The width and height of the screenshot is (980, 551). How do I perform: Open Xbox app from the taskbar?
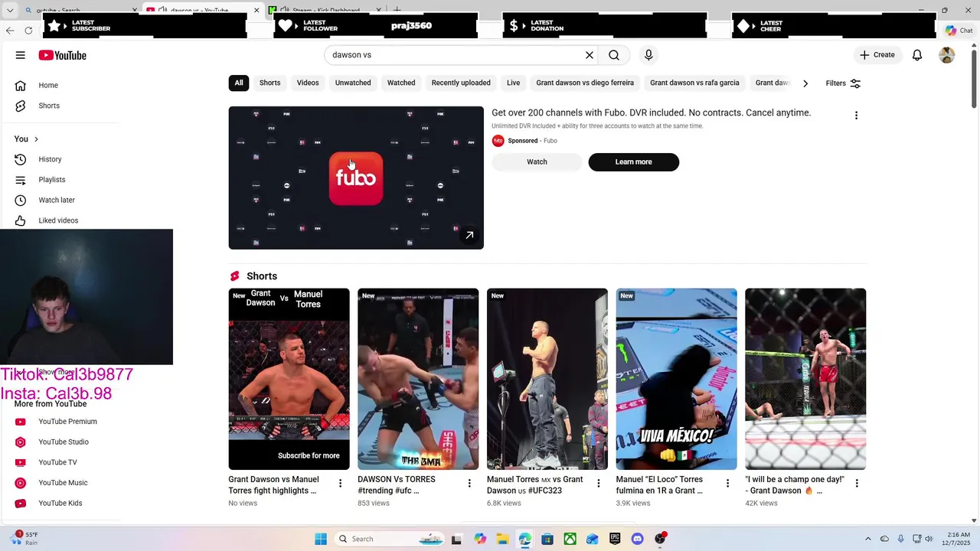pyautogui.click(x=570, y=539)
